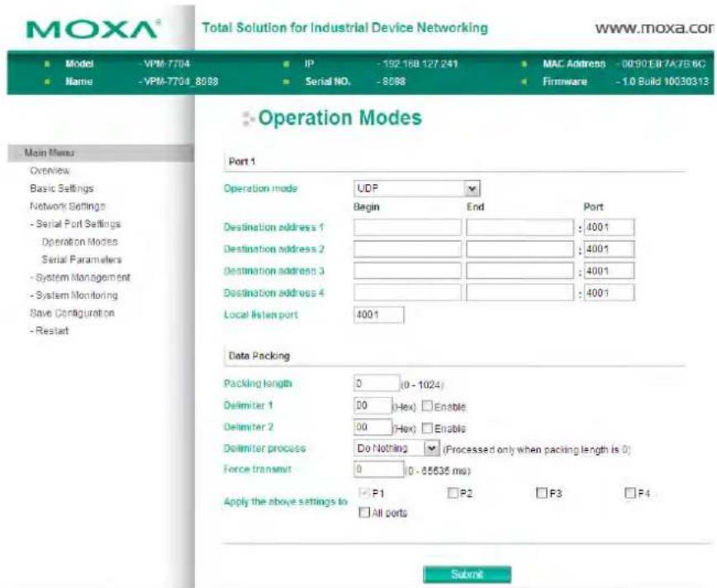Click Destination address 3 Port field
The image size is (717, 588).
pyautogui.click(x=609, y=271)
